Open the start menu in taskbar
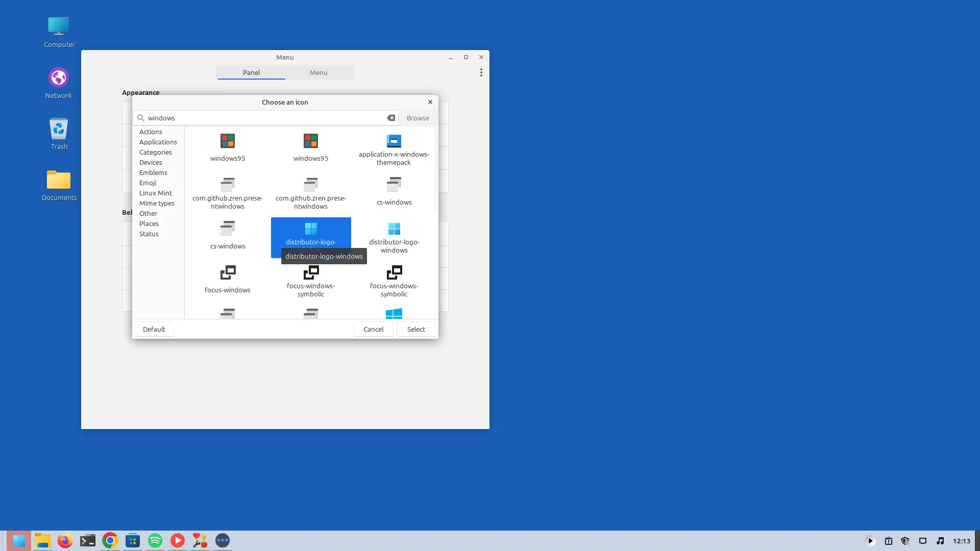This screenshot has width=980, height=551. pos(19,541)
